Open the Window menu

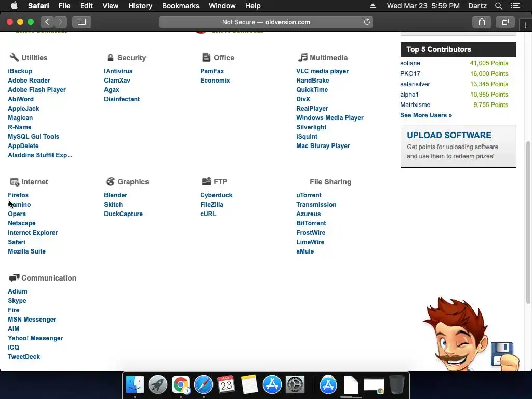(x=222, y=6)
